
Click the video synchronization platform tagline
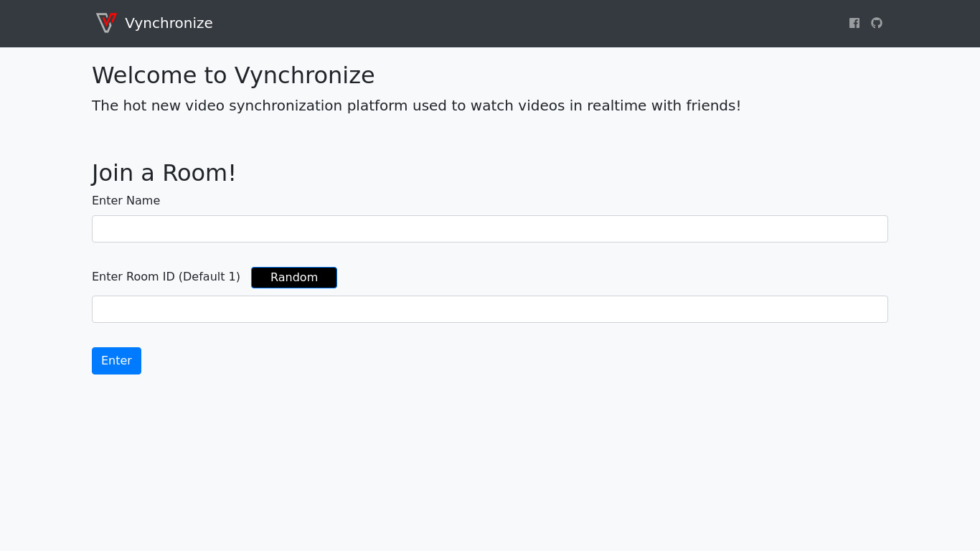click(x=416, y=105)
